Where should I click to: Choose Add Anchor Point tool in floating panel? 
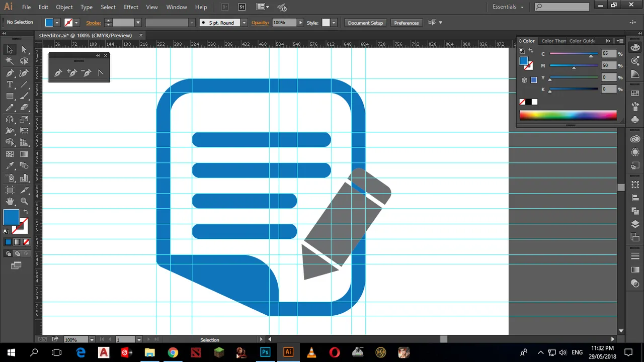(x=72, y=73)
